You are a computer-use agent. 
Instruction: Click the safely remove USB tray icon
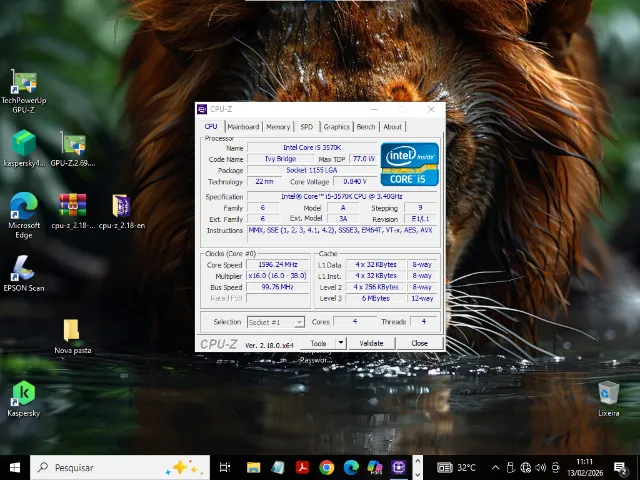coord(510,467)
